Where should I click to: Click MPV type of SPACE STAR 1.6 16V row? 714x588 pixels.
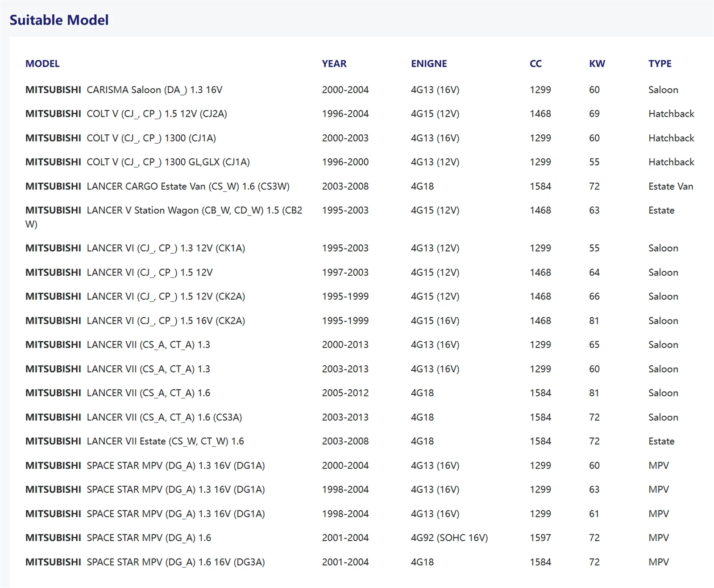tap(659, 562)
